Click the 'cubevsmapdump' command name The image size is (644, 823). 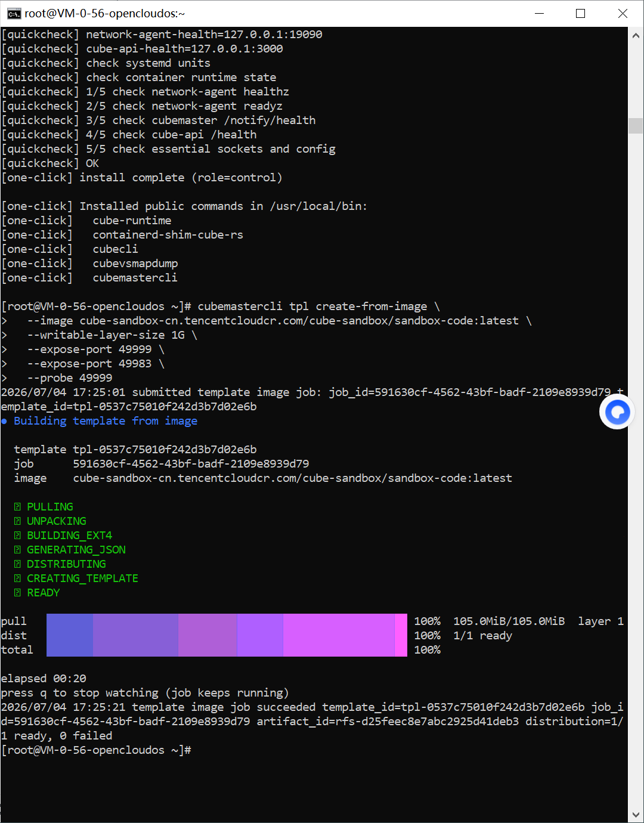coord(135,263)
